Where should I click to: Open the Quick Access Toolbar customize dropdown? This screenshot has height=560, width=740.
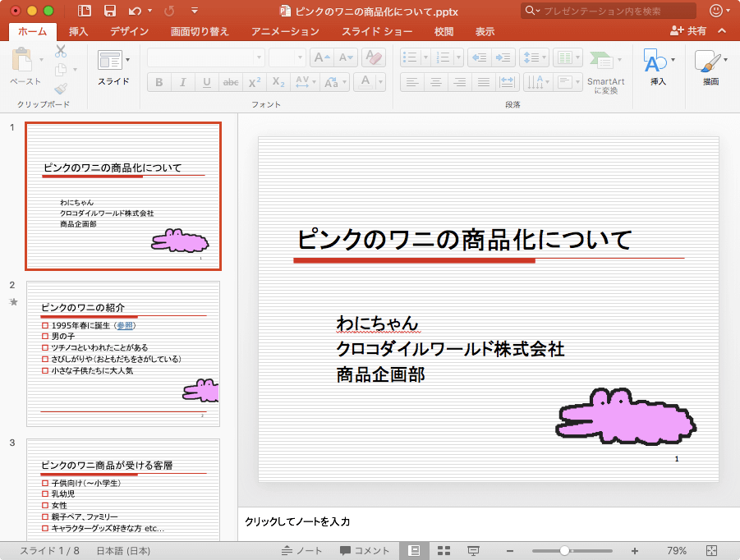click(194, 11)
